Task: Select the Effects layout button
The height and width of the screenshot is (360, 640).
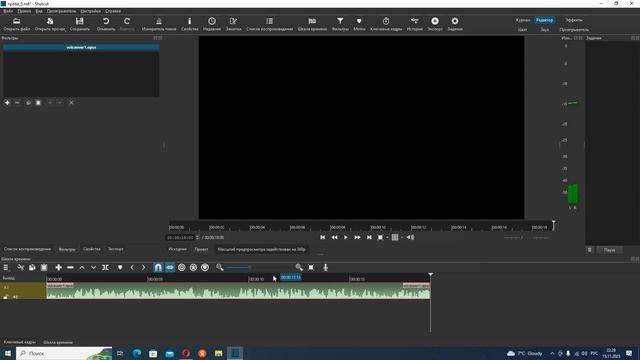Action: (x=574, y=20)
